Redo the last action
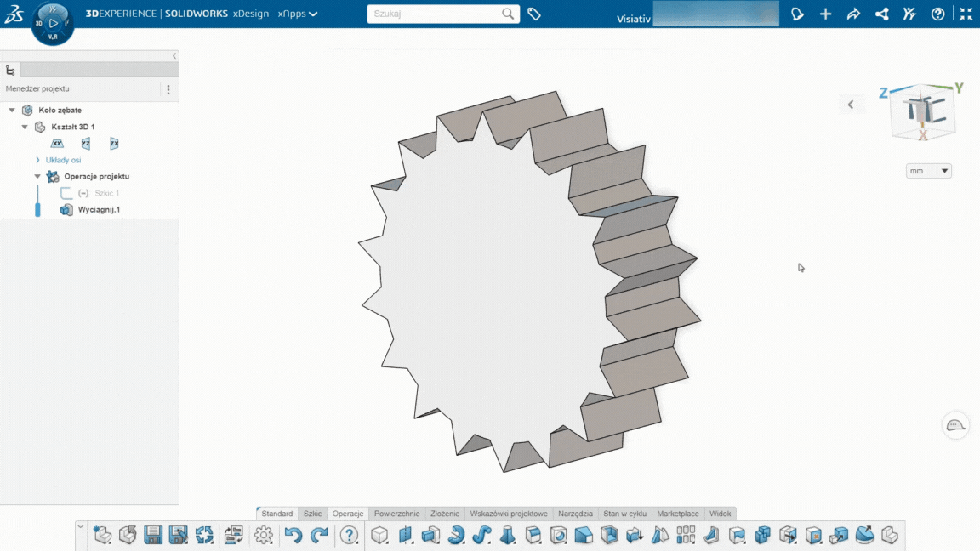 click(319, 535)
